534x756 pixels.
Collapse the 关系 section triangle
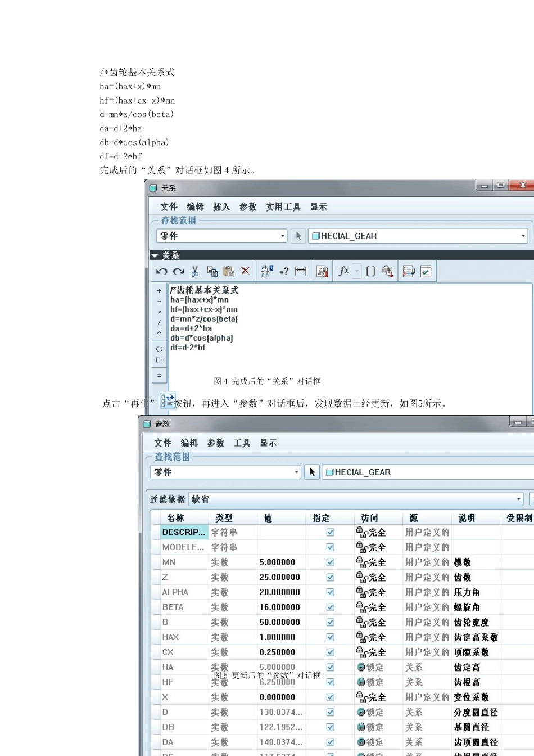pyautogui.click(x=155, y=255)
